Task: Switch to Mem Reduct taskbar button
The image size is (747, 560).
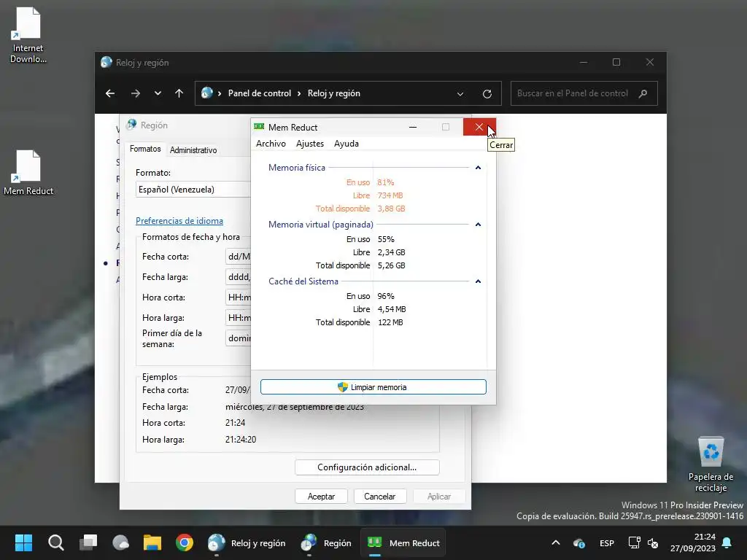Action: (403, 542)
